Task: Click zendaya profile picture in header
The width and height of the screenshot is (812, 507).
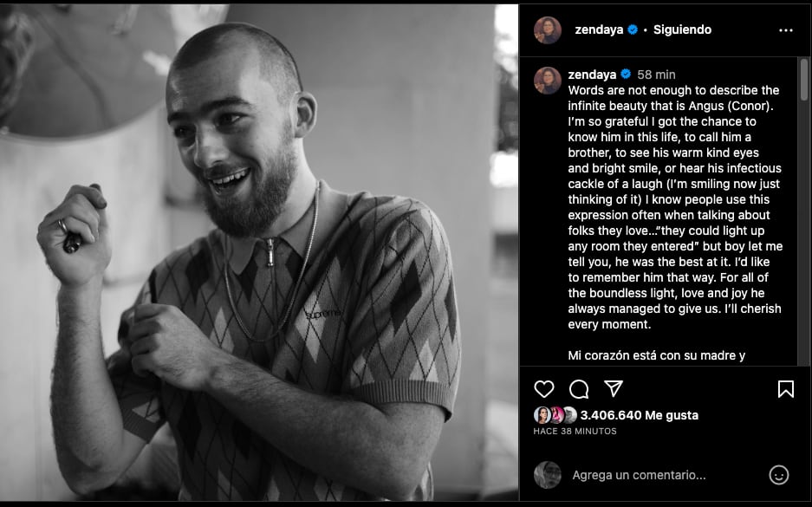Action: [x=548, y=30]
